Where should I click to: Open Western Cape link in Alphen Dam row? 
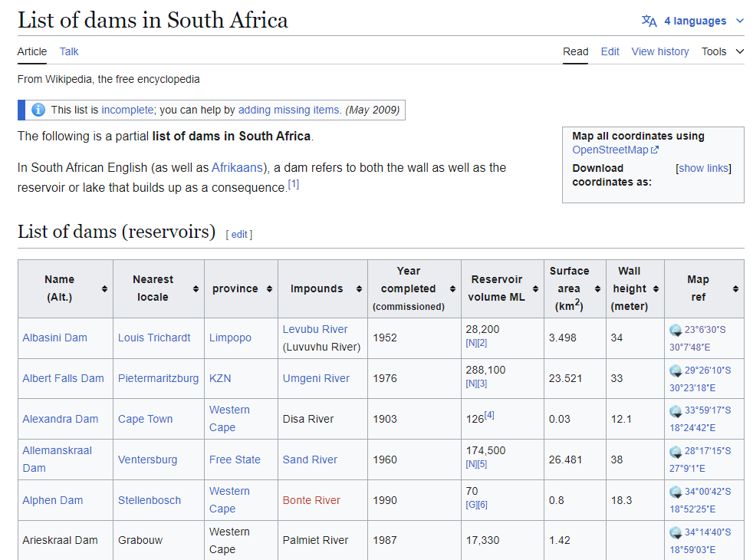[229, 499]
